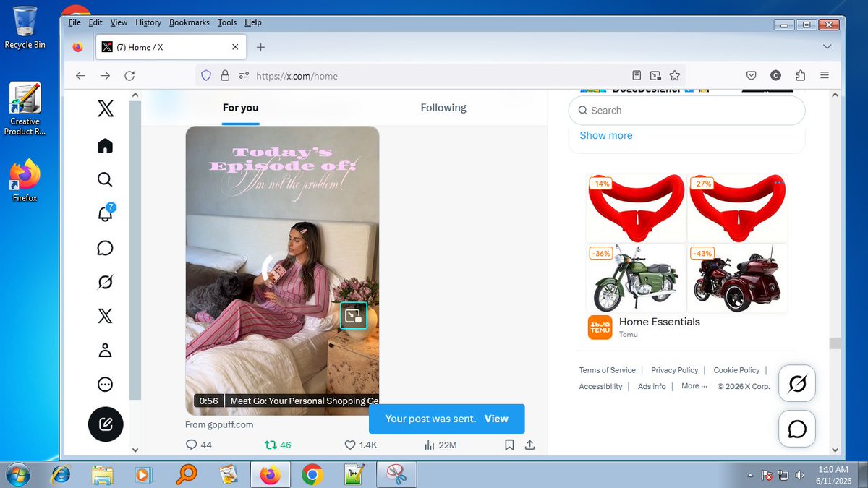Screen dimensions: 868x488
Task: Like the post with 1.4K likes
Action: click(x=360, y=445)
